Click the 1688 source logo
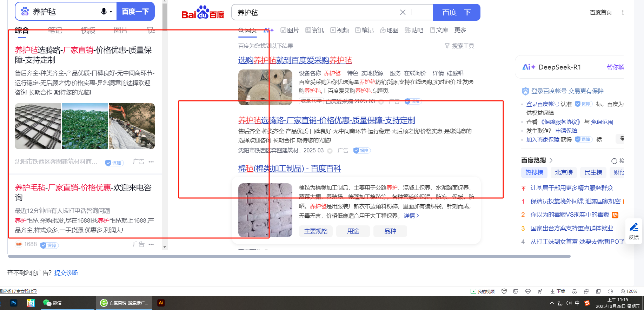 pyautogui.click(x=19, y=244)
